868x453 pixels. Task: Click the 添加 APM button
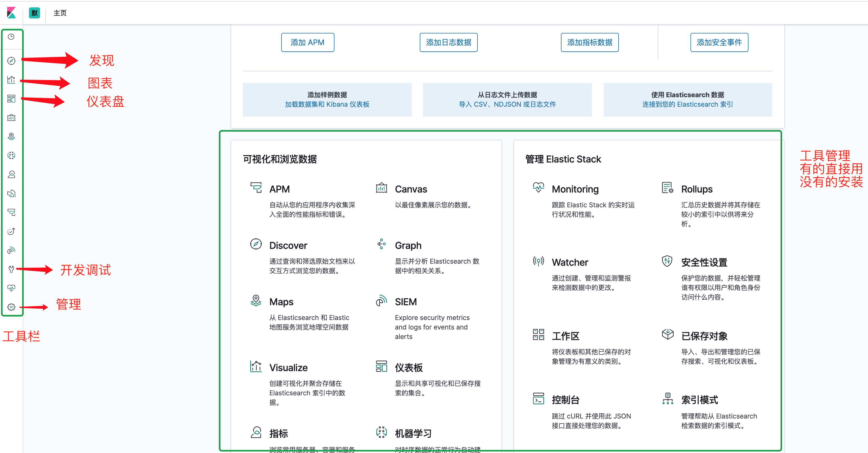tap(307, 42)
